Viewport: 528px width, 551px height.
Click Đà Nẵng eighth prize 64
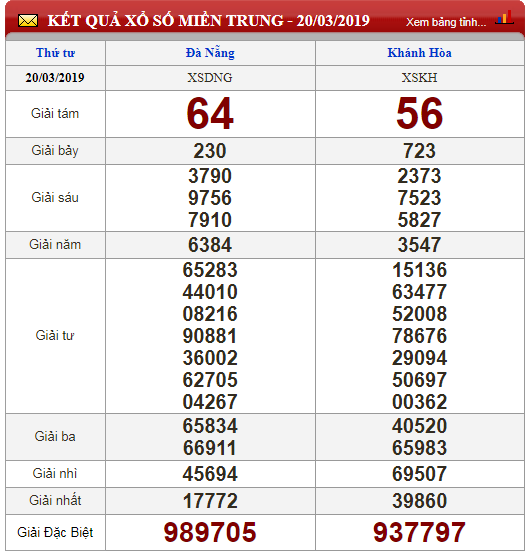click(210, 114)
